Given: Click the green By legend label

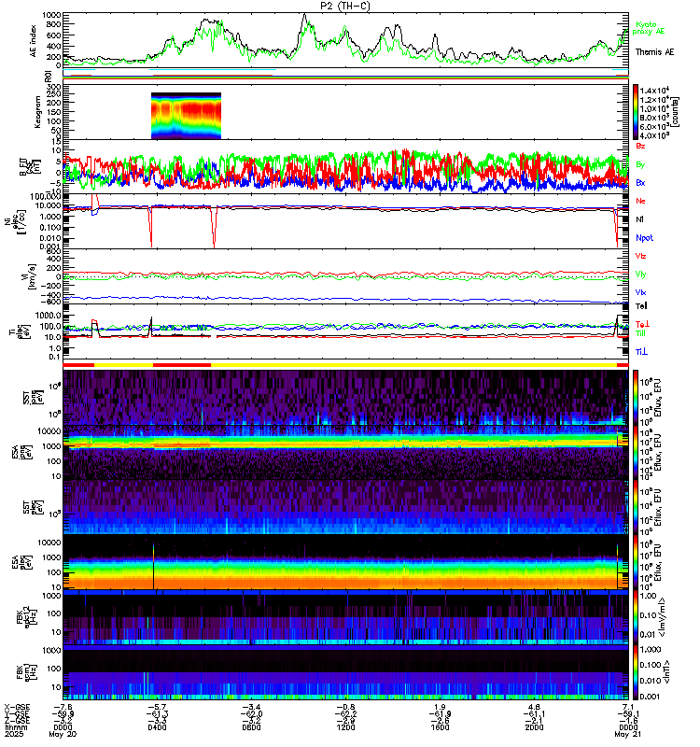Looking at the screenshot, I should pyautogui.click(x=640, y=164).
